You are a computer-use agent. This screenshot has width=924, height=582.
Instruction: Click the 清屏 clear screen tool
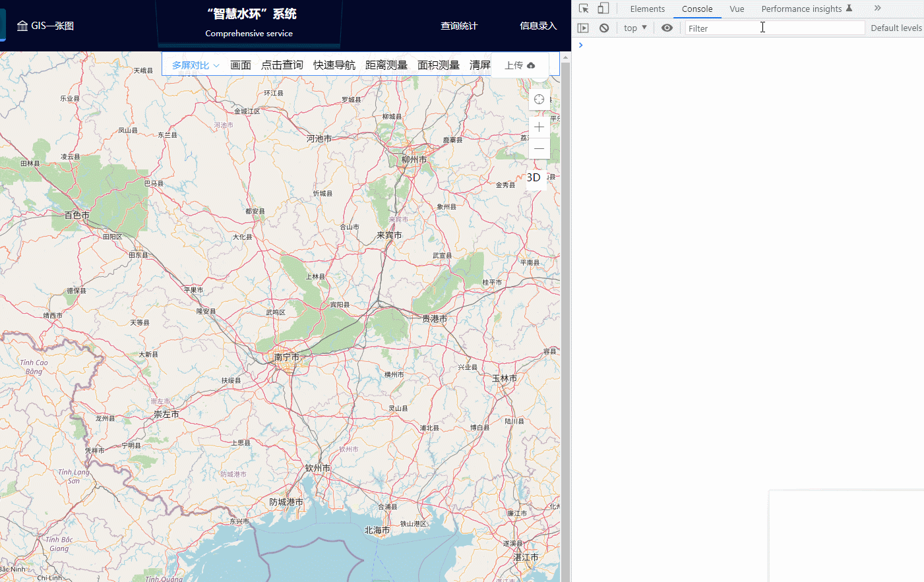[x=481, y=65]
